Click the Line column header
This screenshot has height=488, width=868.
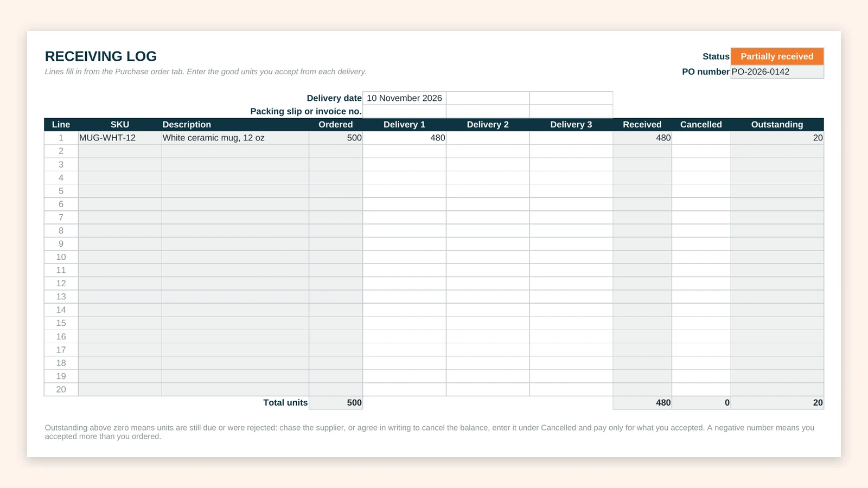point(61,125)
